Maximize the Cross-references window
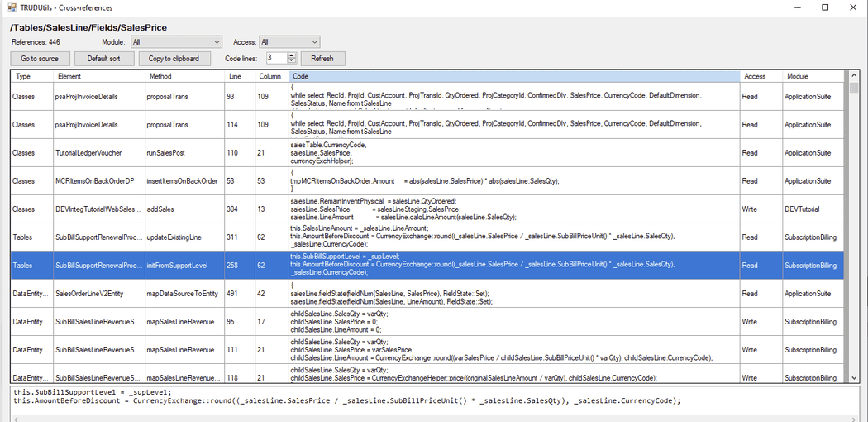 (825, 7)
